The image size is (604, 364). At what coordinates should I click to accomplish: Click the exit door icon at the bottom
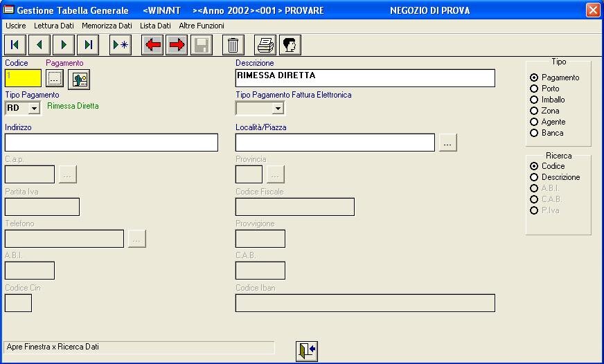306,351
